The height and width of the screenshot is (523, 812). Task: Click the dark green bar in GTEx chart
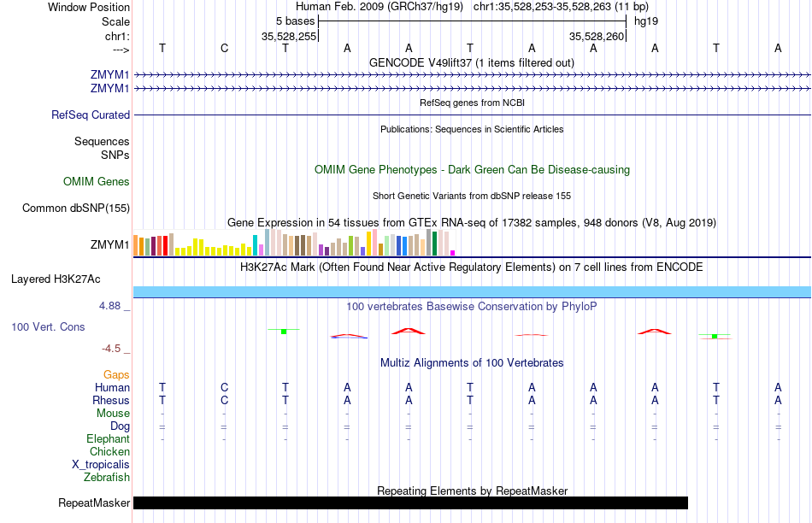[434, 244]
